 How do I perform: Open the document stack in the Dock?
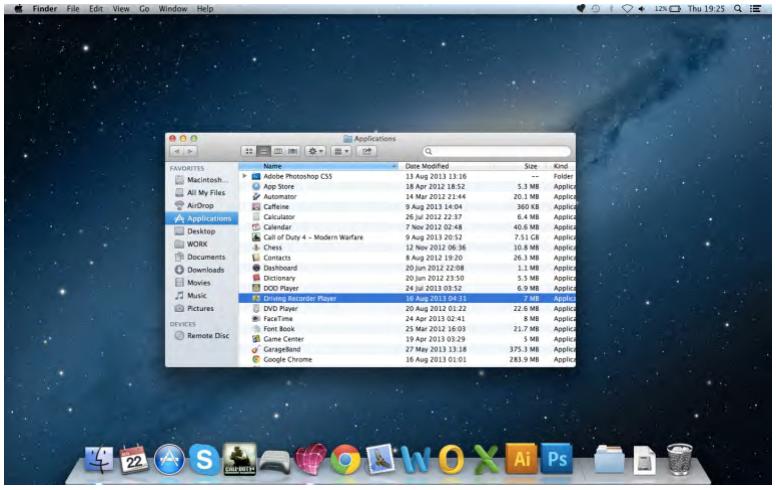click(x=644, y=460)
